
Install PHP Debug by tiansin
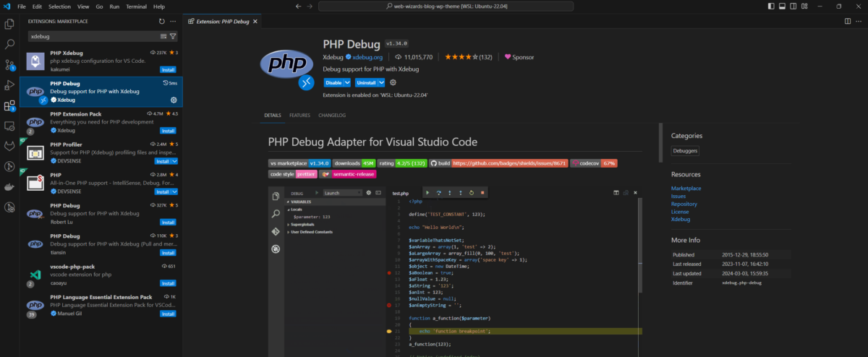pyautogui.click(x=168, y=253)
